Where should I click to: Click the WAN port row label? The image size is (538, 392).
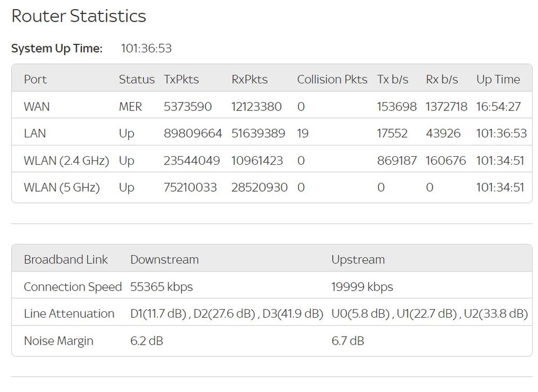pos(37,107)
